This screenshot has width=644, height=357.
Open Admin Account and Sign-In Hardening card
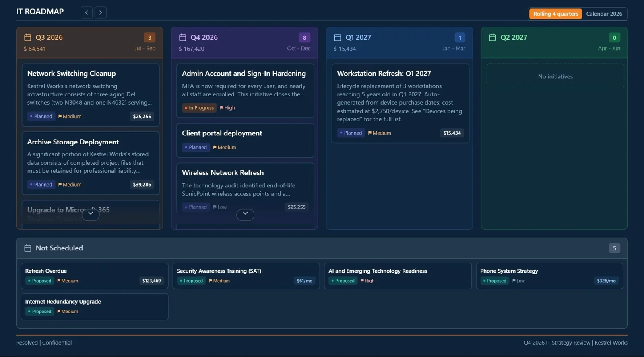[245, 90]
